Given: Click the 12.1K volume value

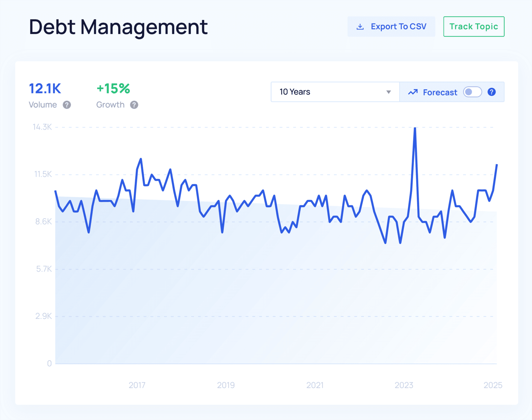Looking at the screenshot, I should click(45, 89).
